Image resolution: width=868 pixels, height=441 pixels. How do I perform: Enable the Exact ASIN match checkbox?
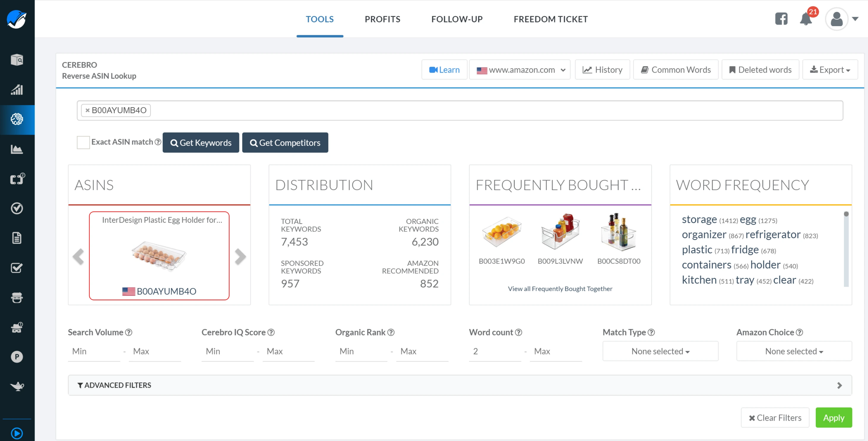[83, 142]
